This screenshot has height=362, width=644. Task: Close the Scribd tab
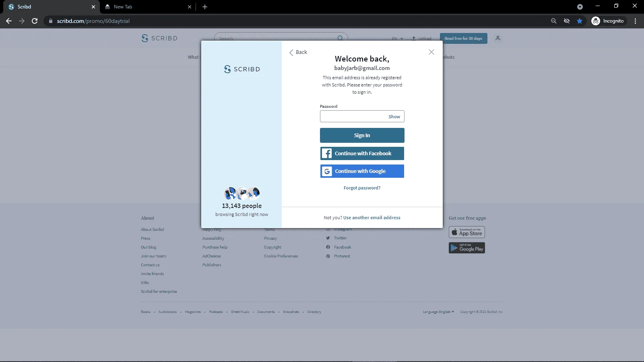[93, 7]
